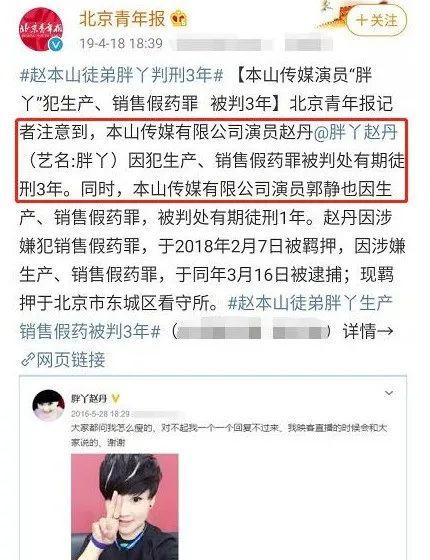Open the reposted post text by 胖丫赵丹
This screenshot has width=430, height=560.
click(x=229, y=435)
